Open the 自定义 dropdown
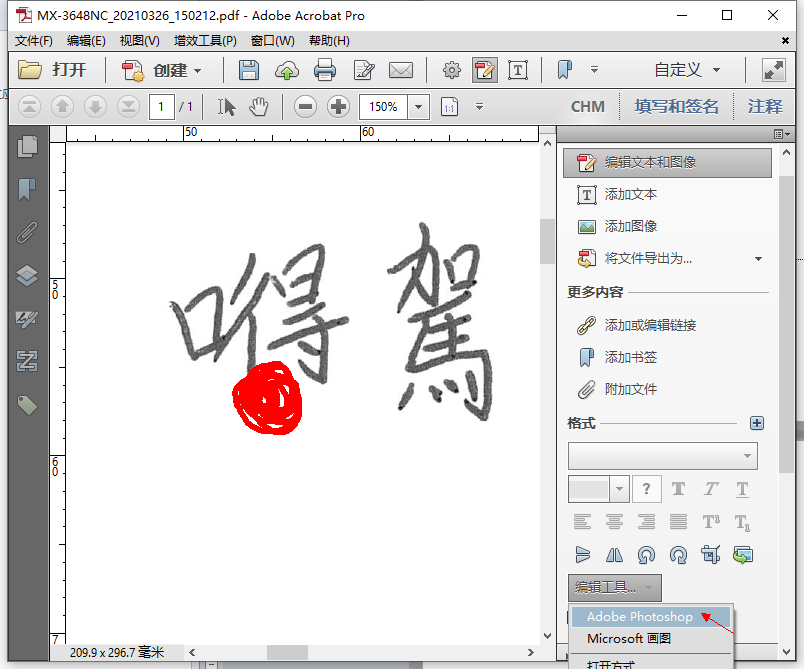Screen dimensions: 804x669 [687, 70]
